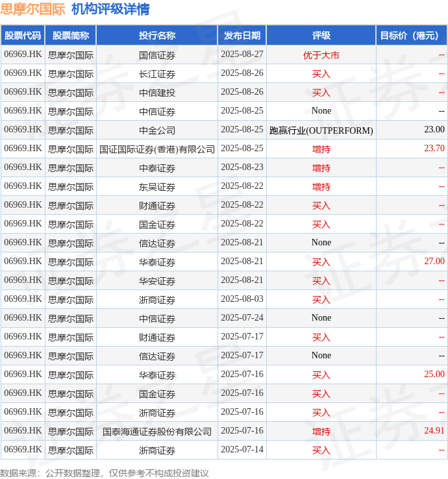Click target price 25.00

pos(434,375)
